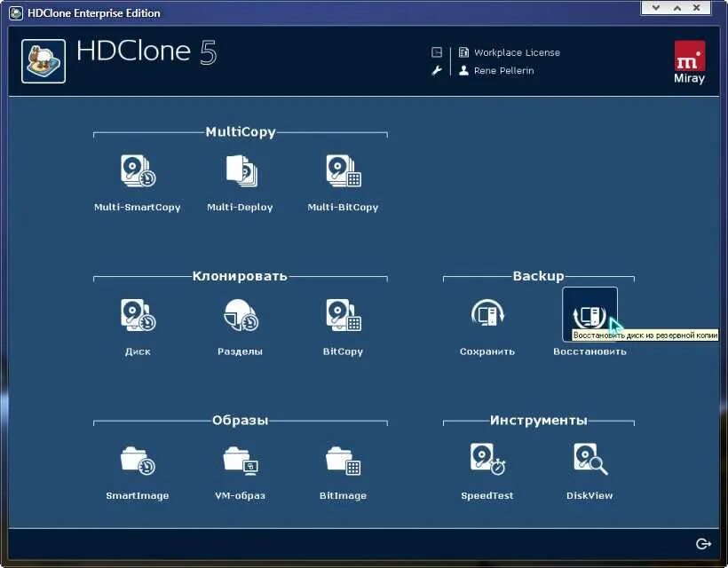Image resolution: width=728 pixels, height=568 pixels.
Task: Open the Сохранить backup icon
Action: click(487, 313)
